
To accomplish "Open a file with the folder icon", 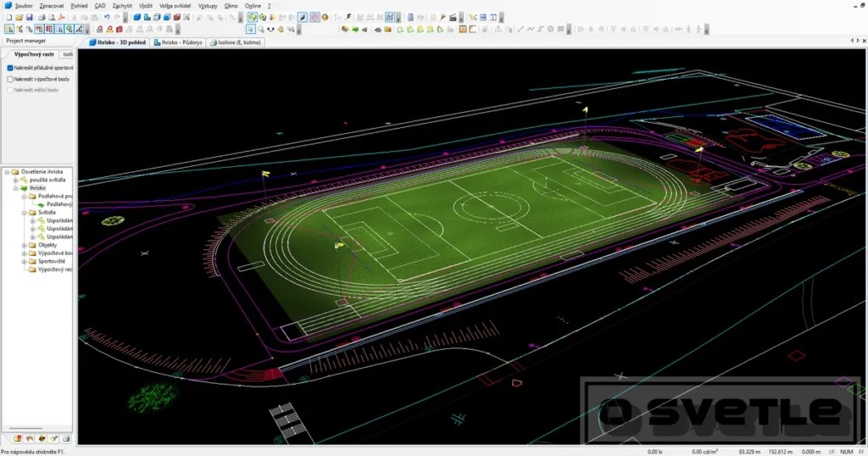I will [x=19, y=17].
